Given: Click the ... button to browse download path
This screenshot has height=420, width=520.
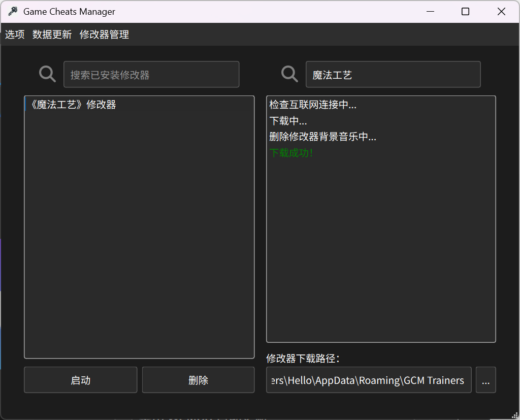Looking at the screenshot, I should click(486, 379).
